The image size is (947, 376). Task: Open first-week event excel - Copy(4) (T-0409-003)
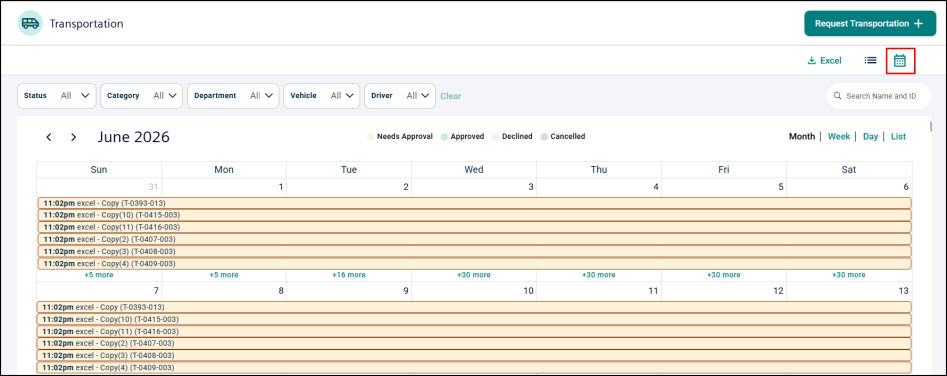pos(475,264)
